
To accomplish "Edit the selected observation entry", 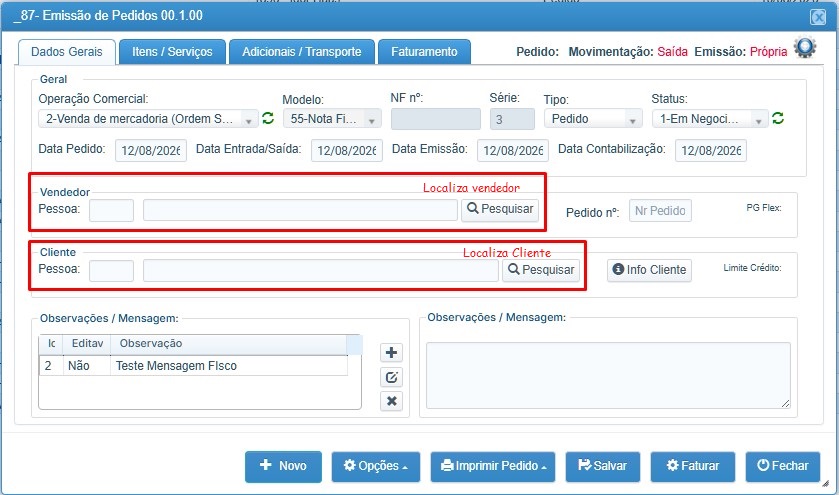I will click(x=391, y=377).
